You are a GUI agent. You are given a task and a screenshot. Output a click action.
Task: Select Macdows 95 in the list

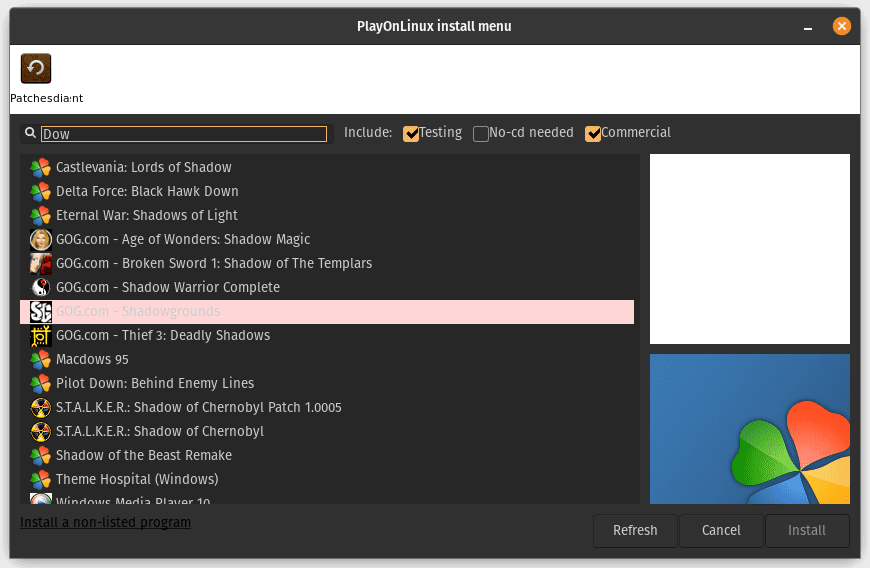pyautogui.click(x=92, y=360)
